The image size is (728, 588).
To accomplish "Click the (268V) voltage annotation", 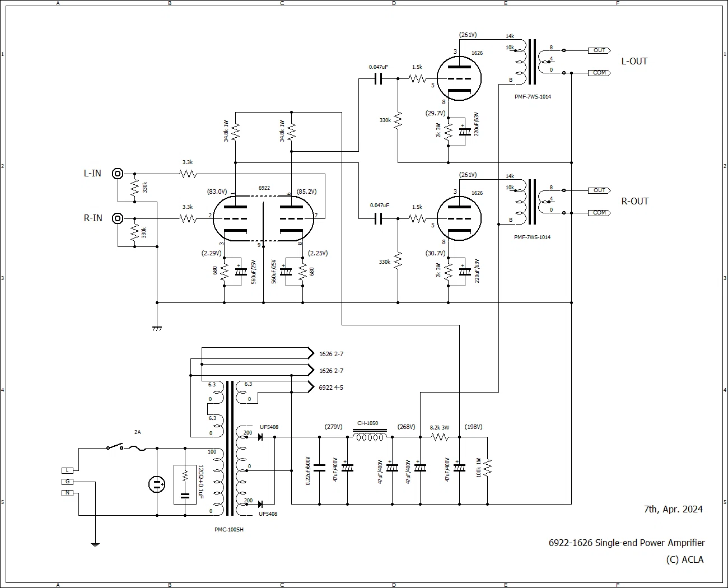I will coord(407,427).
